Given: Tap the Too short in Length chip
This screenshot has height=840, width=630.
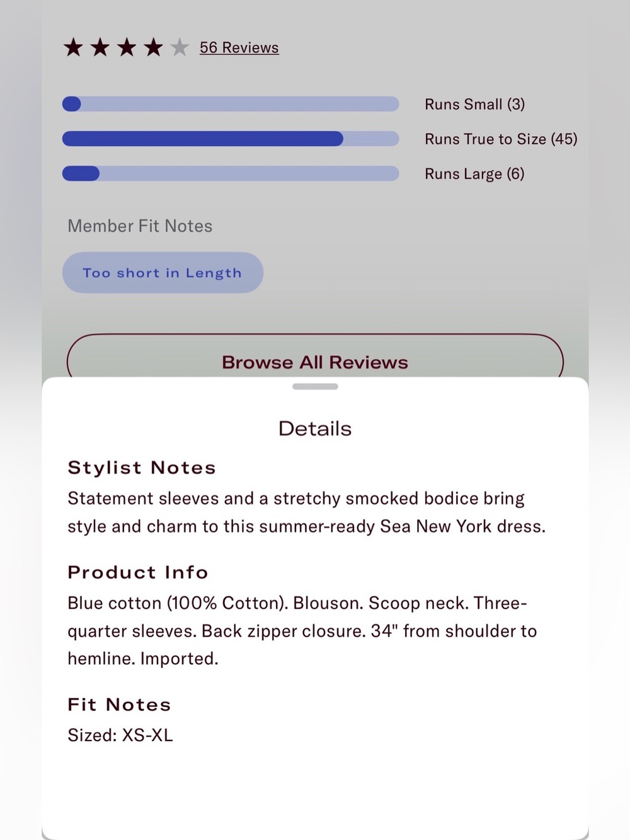Looking at the screenshot, I should [x=163, y=273].
